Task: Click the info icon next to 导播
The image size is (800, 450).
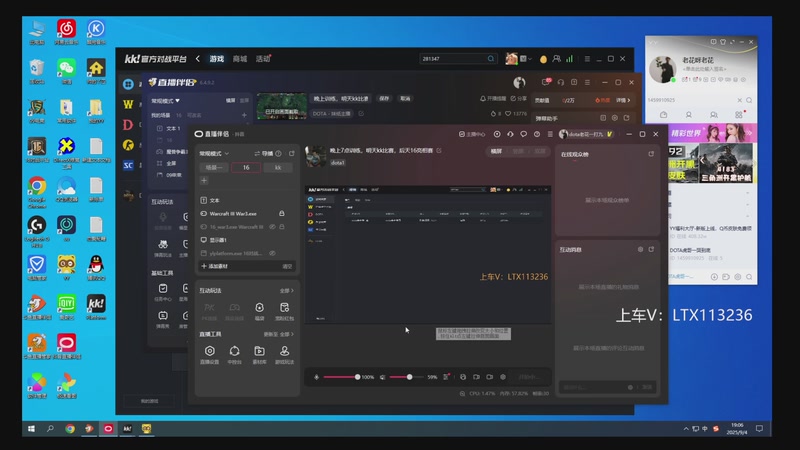Action: [278, 154]
